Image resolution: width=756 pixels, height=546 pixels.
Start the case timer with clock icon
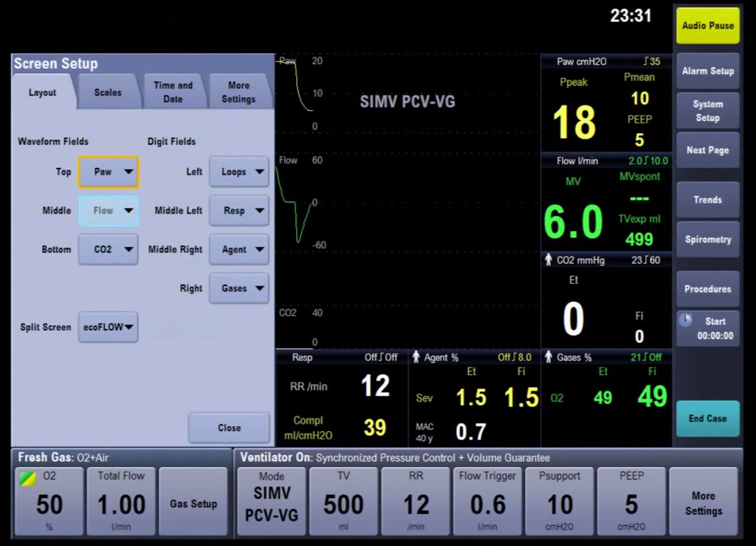click(707, 329)
